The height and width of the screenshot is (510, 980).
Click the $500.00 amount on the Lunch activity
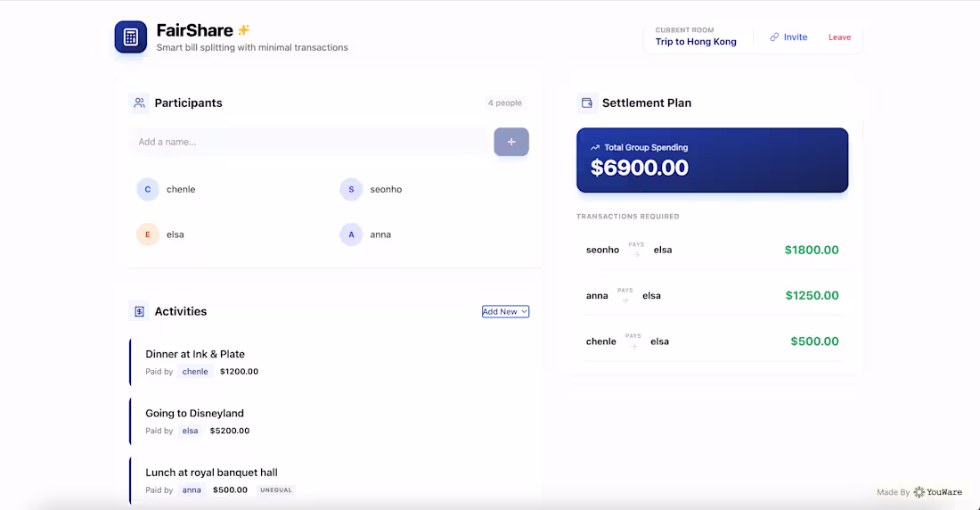(x=230, y=490)
